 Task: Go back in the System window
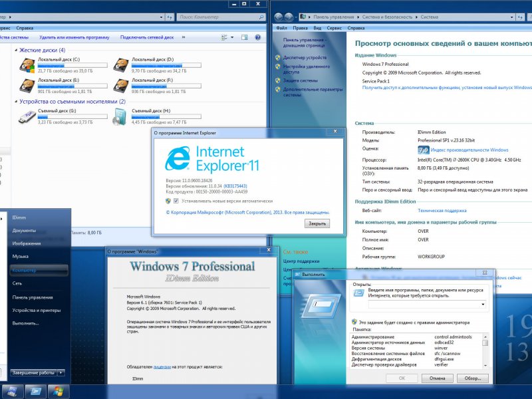[279, 17]
